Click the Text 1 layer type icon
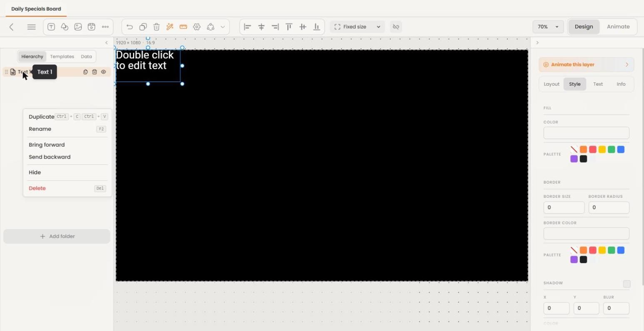 coord(13,72)
